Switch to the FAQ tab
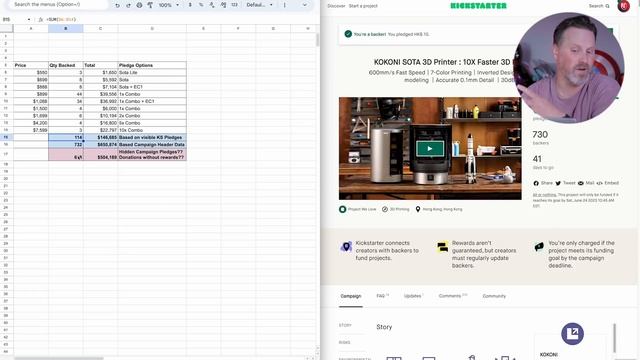The width and height of the screenshot is (640, 360). pyautogui.click(x=382, y=296)
